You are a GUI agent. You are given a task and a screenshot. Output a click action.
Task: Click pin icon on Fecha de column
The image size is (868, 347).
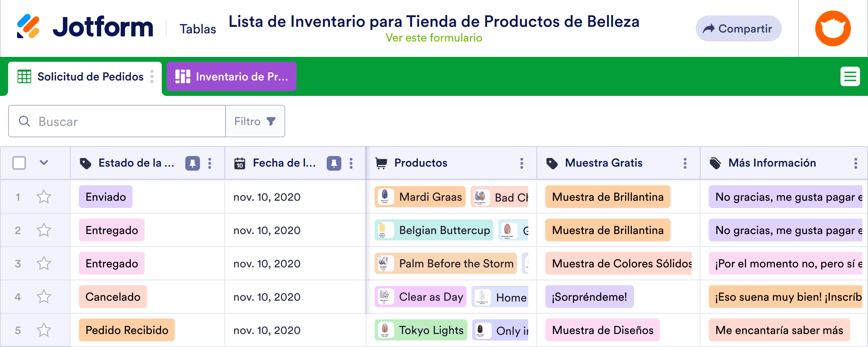pos(334,163)
